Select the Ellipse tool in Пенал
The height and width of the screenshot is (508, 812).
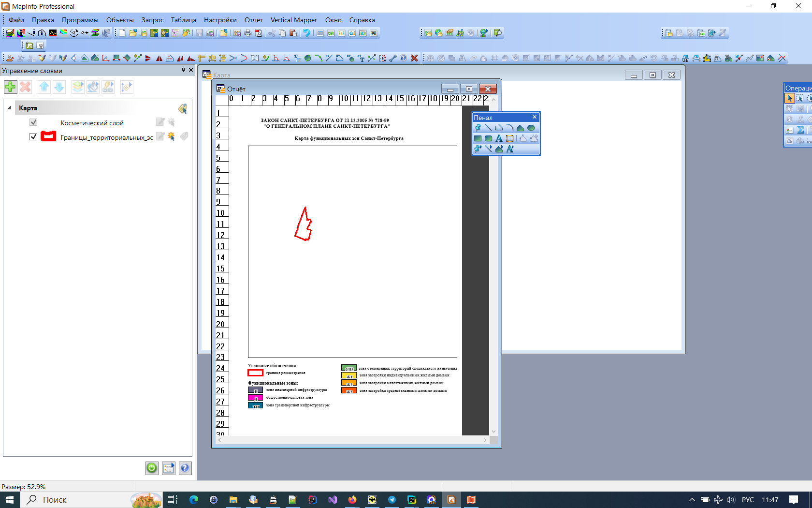(x=531, y=128)
